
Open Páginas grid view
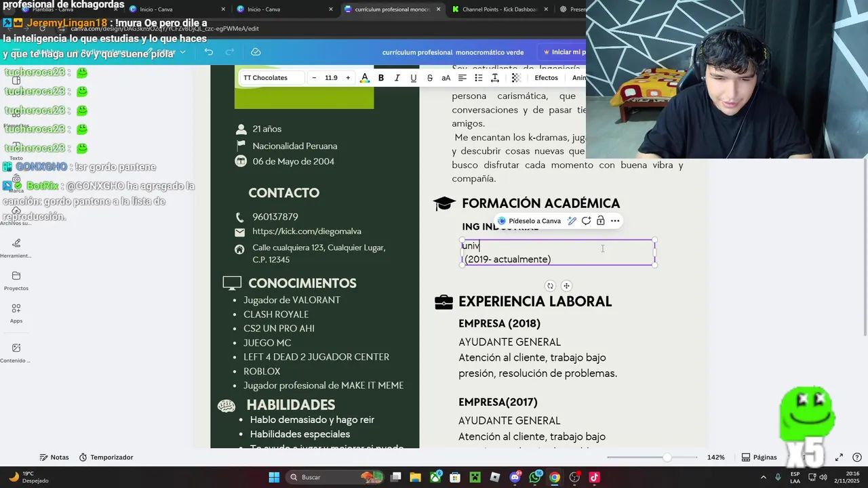(759, 457)
